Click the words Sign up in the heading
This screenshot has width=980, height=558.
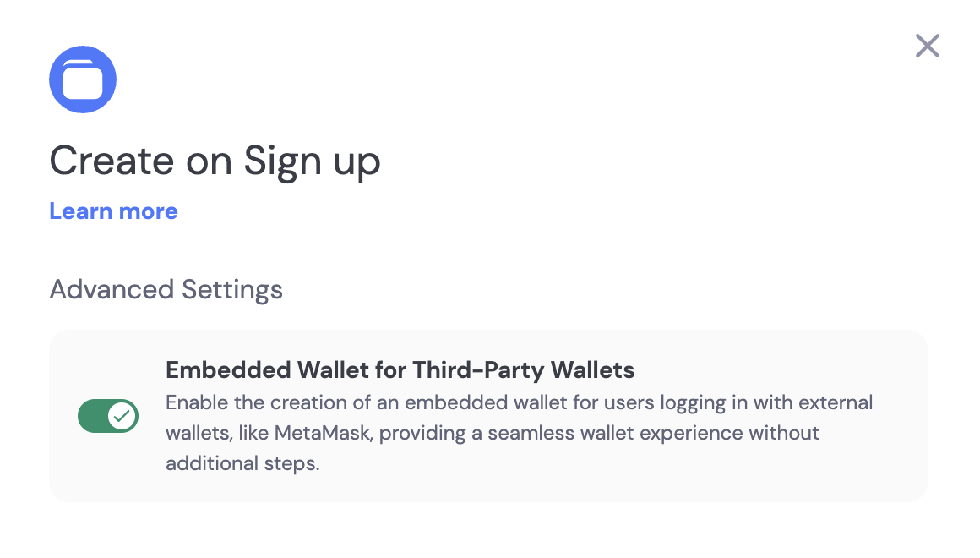click(x=312, y=161)
